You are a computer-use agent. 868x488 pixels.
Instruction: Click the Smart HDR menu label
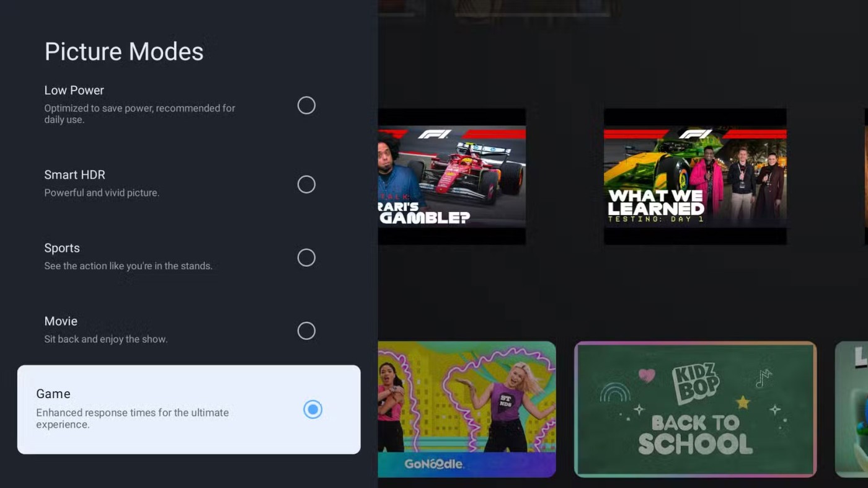74,175
